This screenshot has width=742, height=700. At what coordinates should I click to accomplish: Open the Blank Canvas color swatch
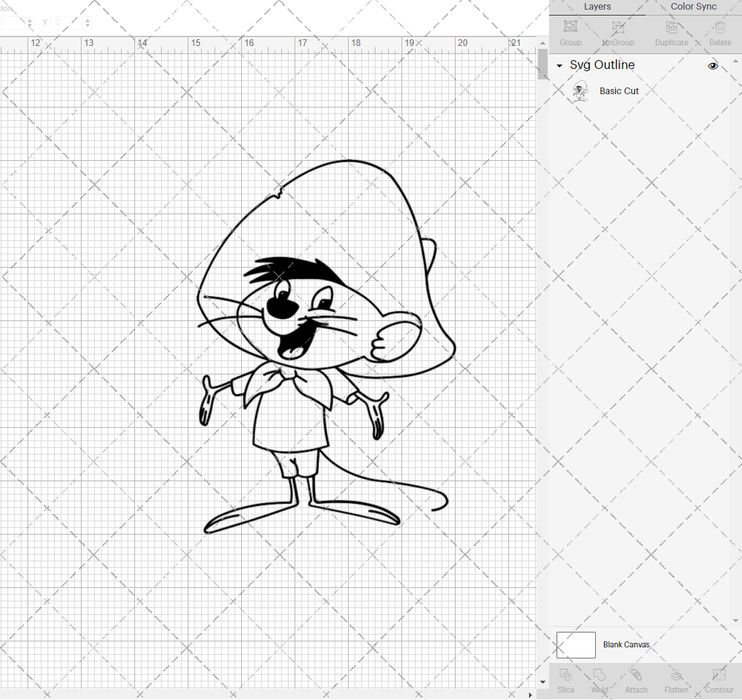click(576, 644)
